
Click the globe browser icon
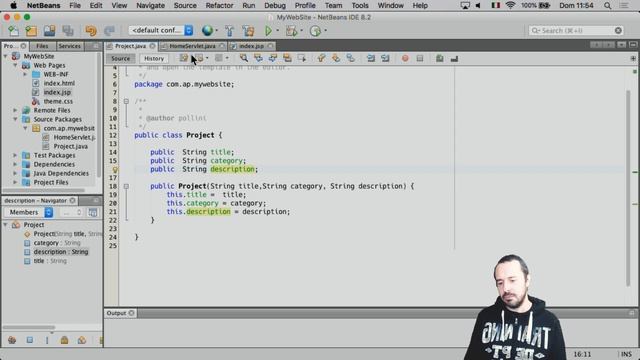(x=207, y=31)
